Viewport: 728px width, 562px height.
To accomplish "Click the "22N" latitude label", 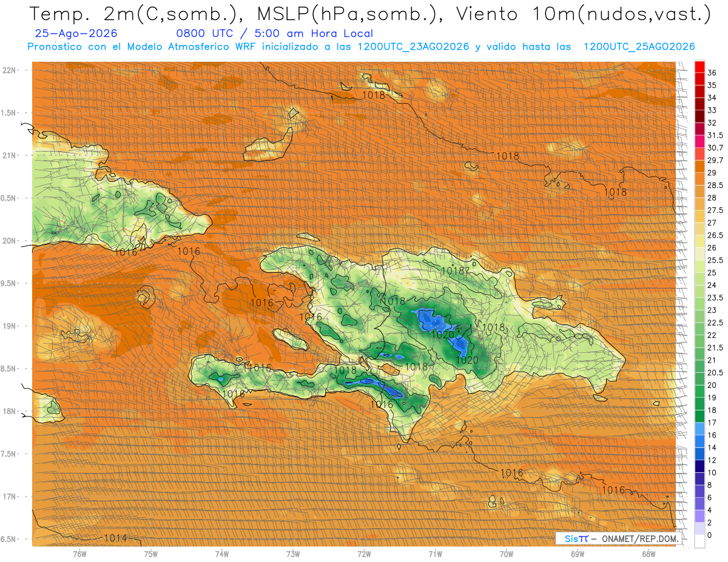I will pos(10,70).
